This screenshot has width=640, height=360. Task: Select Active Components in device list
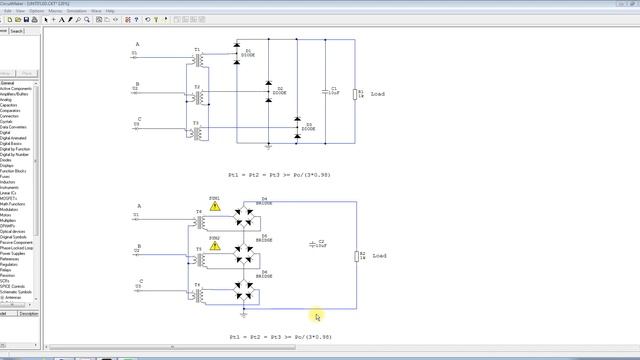(x=16, y=89)
